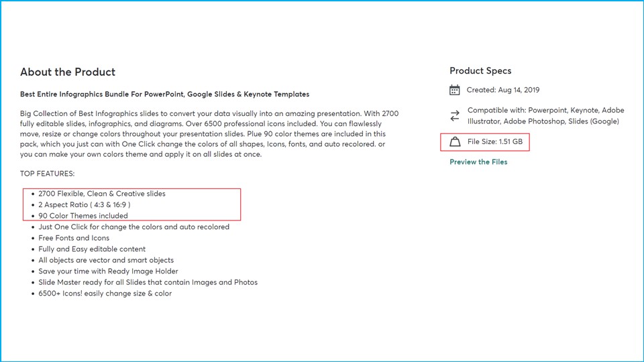Click the File Size bag icon

(455, 142)
